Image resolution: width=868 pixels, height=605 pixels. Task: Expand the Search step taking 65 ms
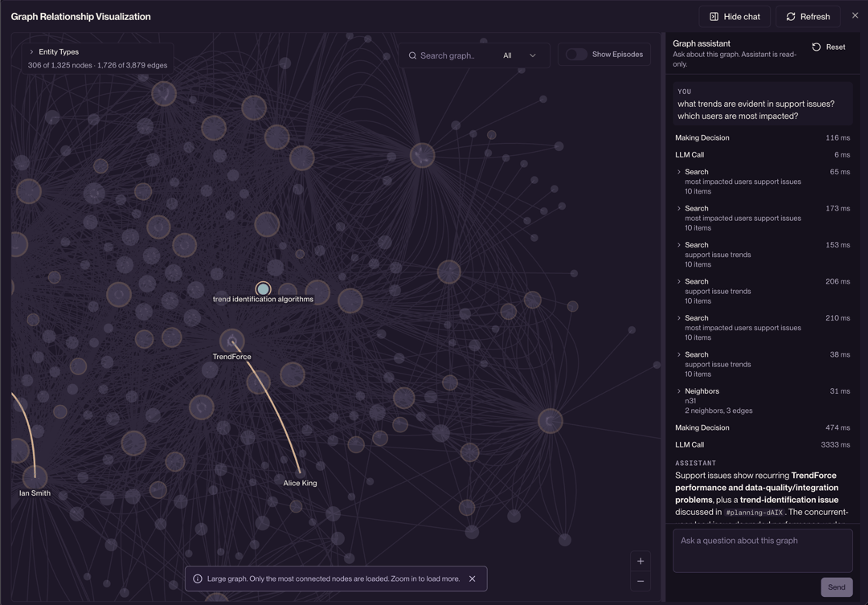tap(679, 172)
